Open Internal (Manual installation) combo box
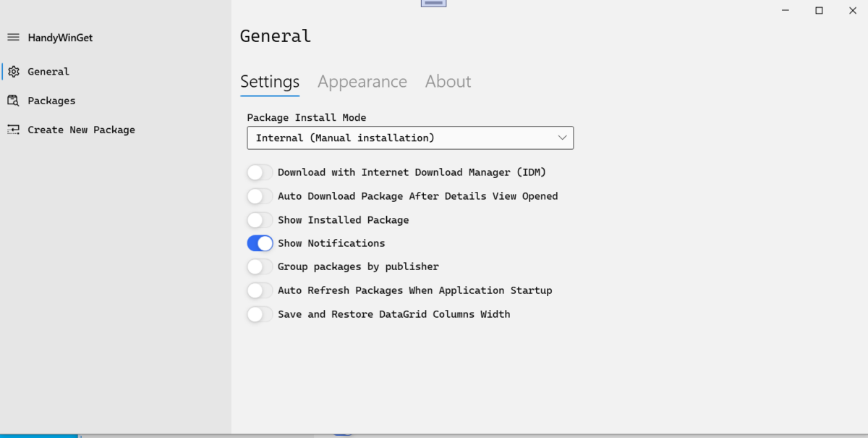The image size is (868, 438). pyautogui.click(x=410, y=138)
